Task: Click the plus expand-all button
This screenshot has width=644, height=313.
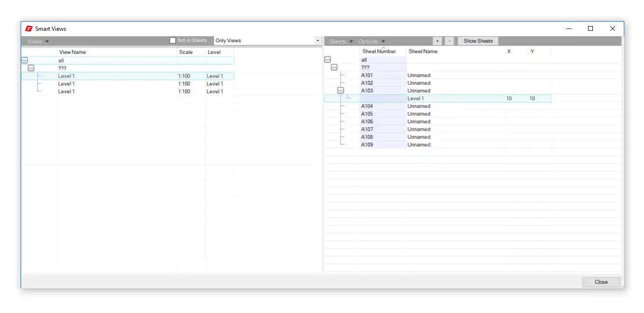Action: pos(437,41)
